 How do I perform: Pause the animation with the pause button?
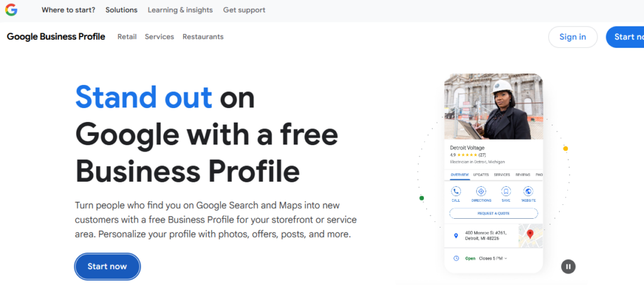tap(568, 267)
